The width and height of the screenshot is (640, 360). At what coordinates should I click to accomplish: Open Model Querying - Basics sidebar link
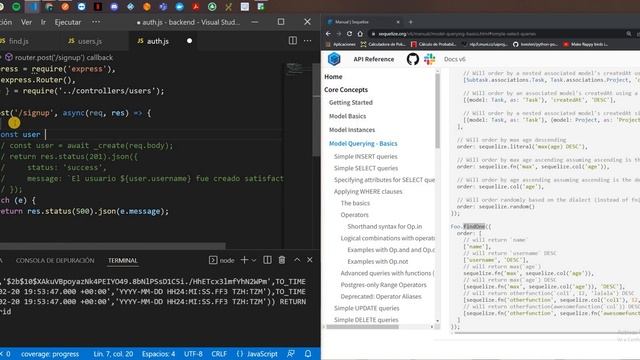(x=363, y=144)
